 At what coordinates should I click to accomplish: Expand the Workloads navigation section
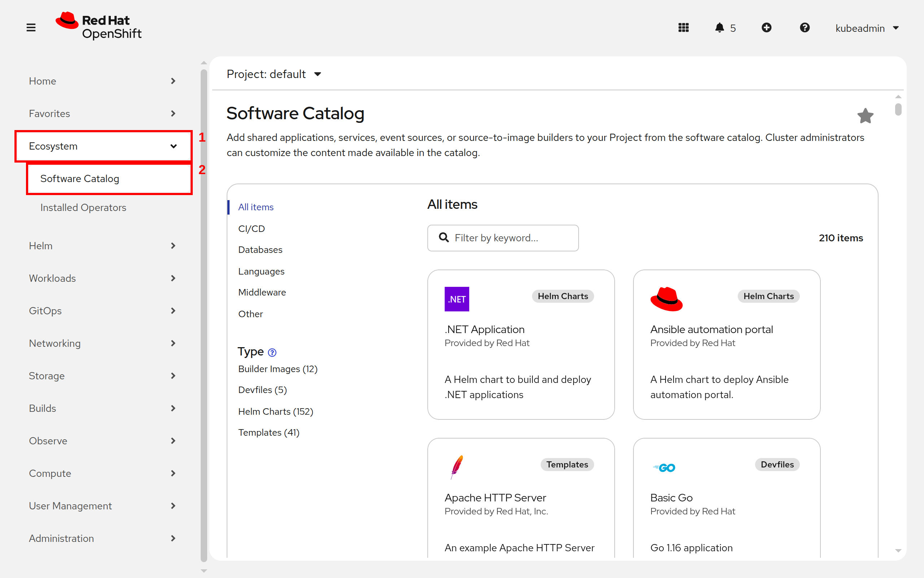tap(103, 278)
